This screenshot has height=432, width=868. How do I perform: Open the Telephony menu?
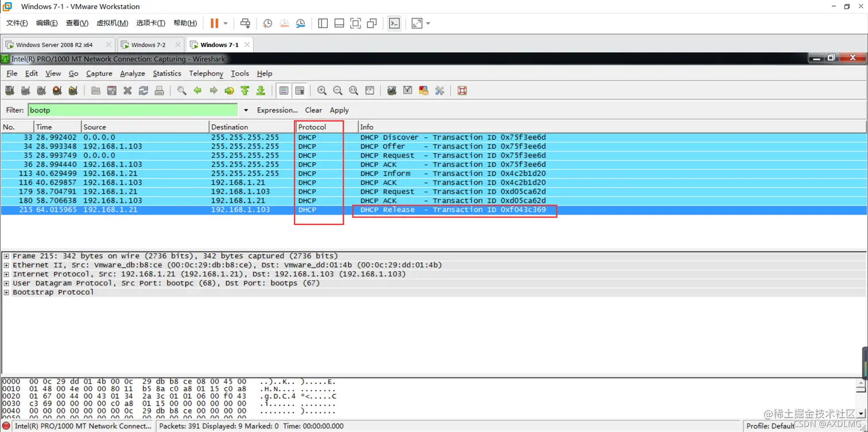206,73
